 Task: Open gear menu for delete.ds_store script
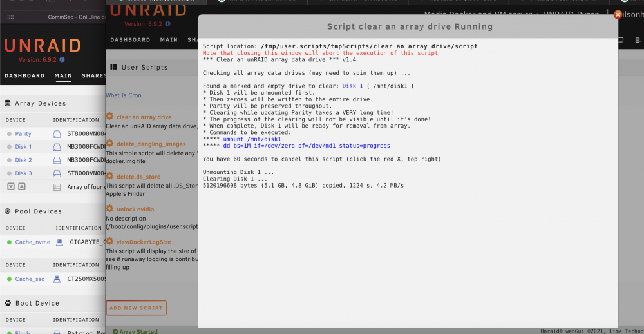pyautogui.click(x=109, y=176)
